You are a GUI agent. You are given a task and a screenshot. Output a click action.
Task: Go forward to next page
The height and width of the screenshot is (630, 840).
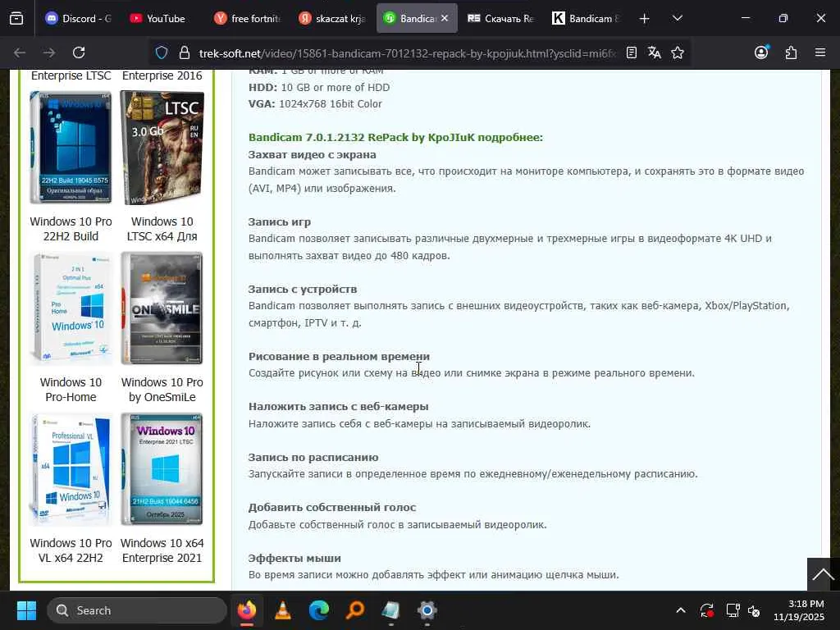point(48,52)
